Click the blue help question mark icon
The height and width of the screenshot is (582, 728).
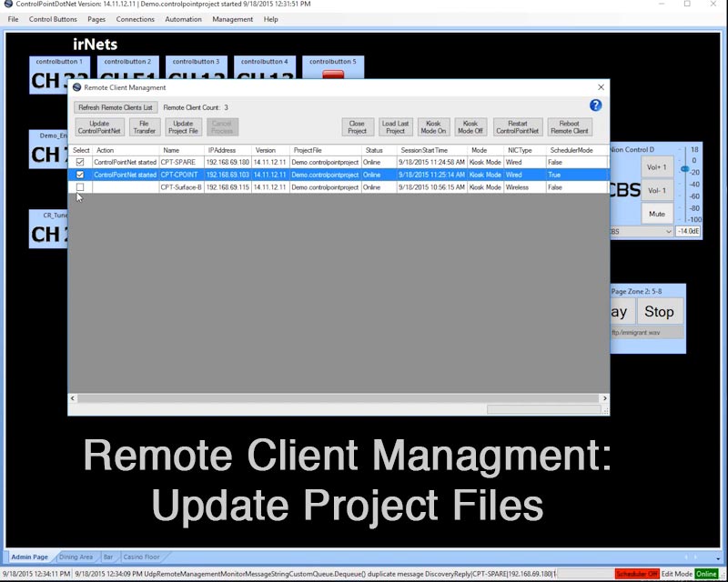click(x=596, y=105)
